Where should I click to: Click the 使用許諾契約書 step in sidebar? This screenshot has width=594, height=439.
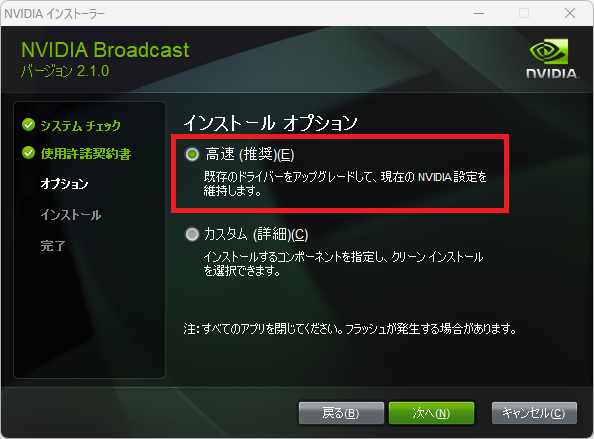click(86, 153)
